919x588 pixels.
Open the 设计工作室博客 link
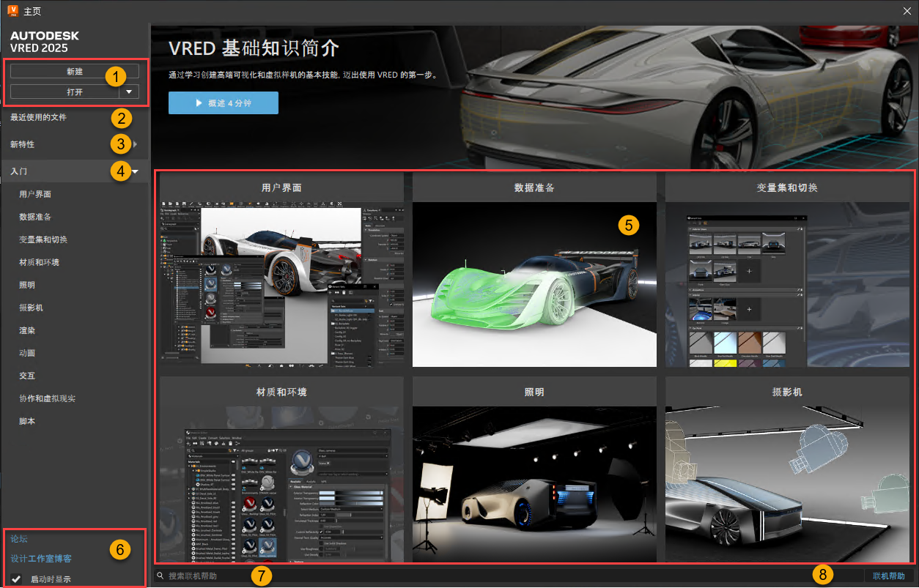pyautogui.click(x=41, y=558)
